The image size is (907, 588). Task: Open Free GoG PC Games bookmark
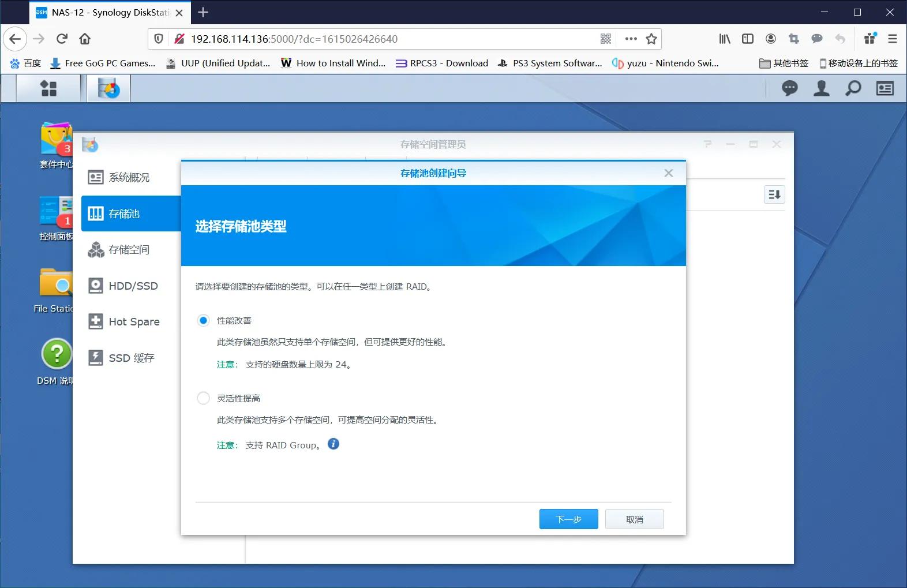(103, 63)
